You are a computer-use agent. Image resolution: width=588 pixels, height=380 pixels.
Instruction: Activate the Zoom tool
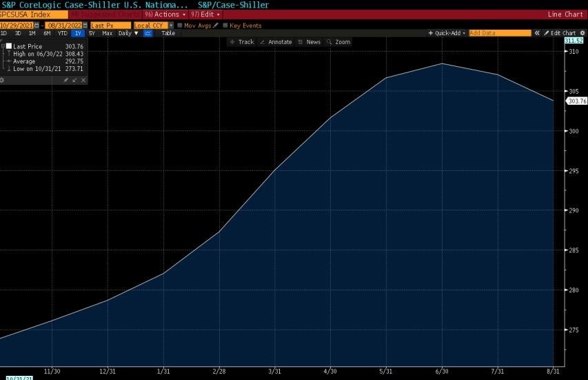pyautogui.click(x=338, y=42)
